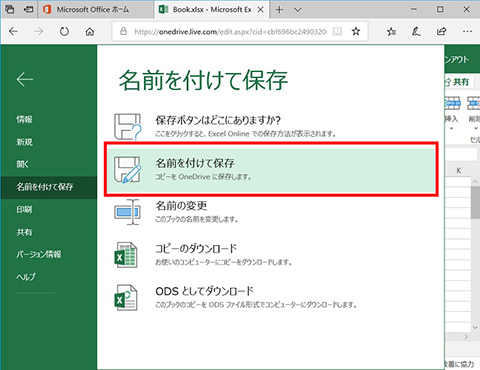The image size is (480, 370).
Task: Open the 情報 menu item
Action: (24, 119)
